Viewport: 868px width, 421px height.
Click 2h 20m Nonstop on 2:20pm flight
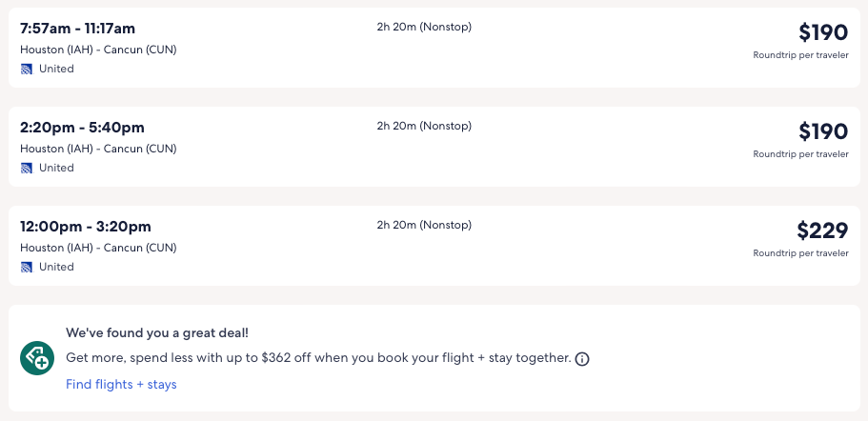tap(424, 126)
